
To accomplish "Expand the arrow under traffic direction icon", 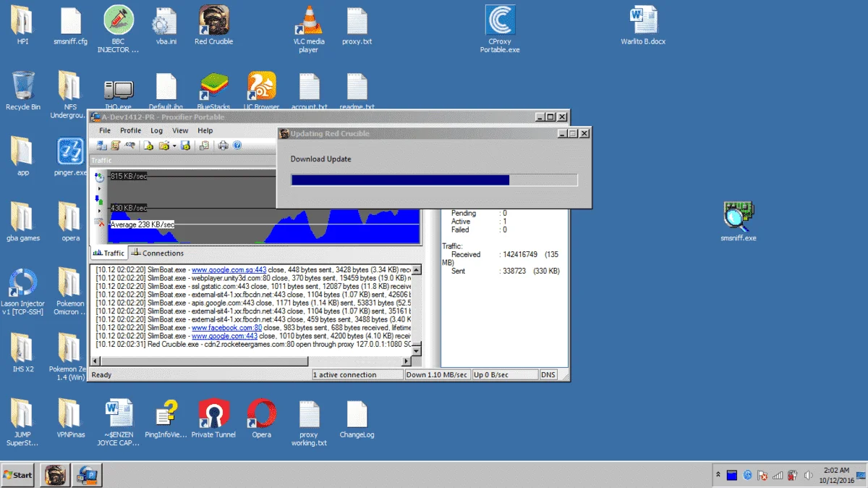I will (99, 211).
